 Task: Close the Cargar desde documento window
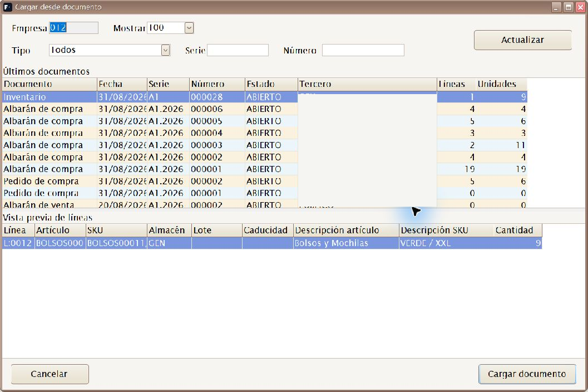[580, 7]
